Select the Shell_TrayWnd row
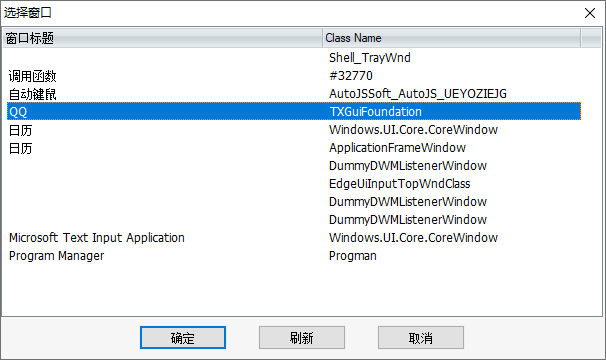 (x=294, y=58)
